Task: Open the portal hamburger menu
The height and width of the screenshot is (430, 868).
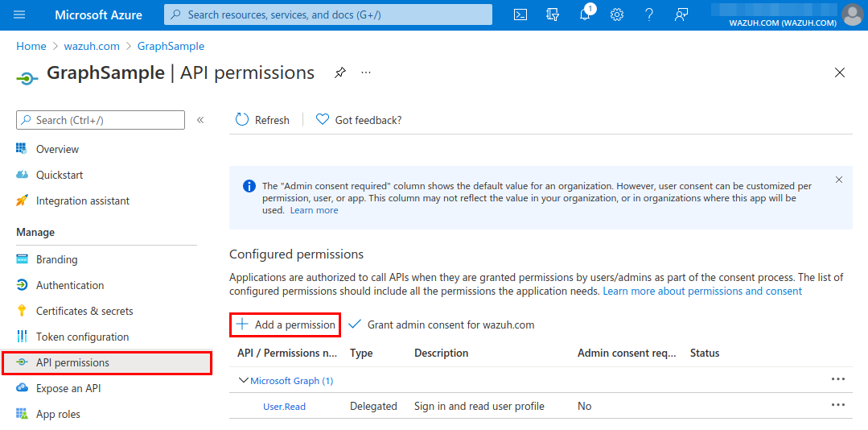Action: [19, 15]
